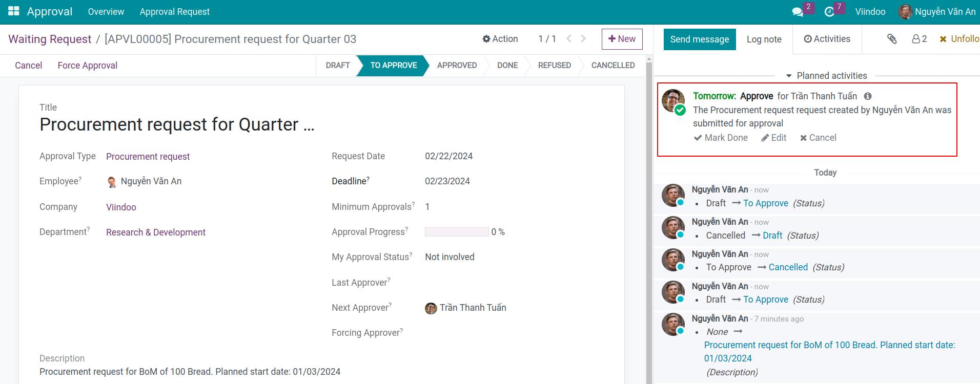
Task: Click the title field Procurement request for Quarter
Action: pyautogui.click(x=177, y=124)
